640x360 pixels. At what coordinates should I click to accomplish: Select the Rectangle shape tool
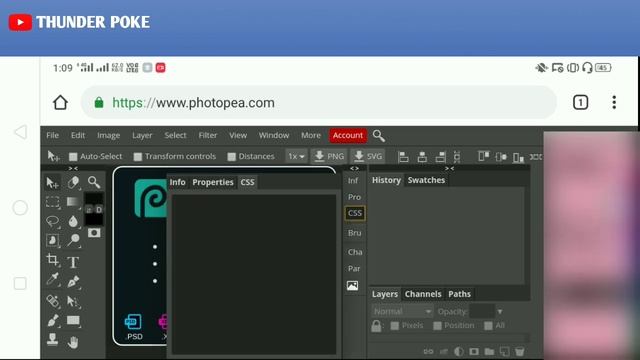pos(73,321)
